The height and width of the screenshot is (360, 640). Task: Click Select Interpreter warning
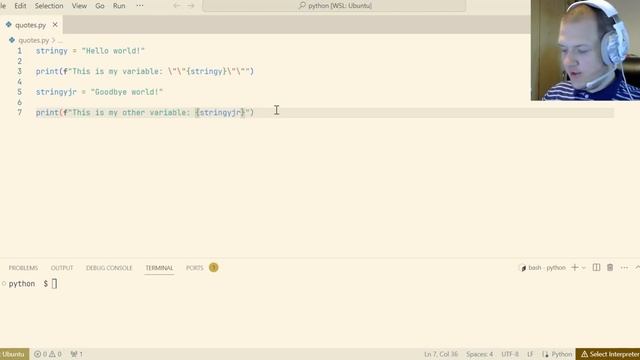coord(609,354)
